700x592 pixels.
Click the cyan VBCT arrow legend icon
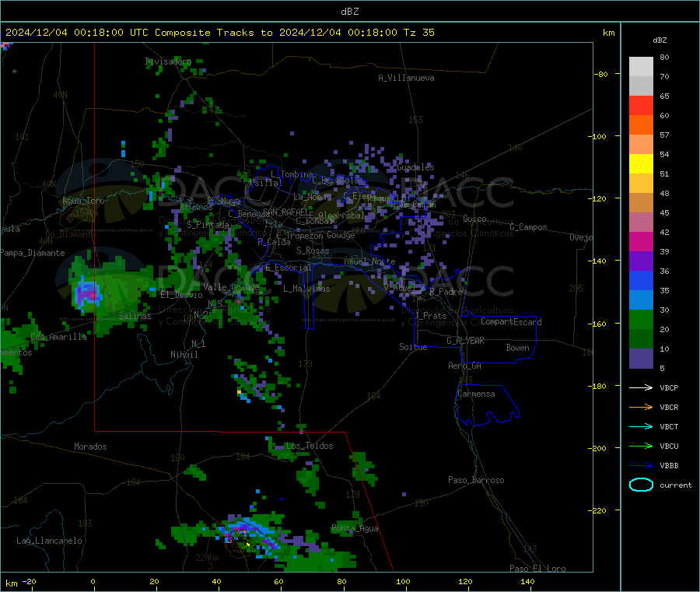(641, 427)
